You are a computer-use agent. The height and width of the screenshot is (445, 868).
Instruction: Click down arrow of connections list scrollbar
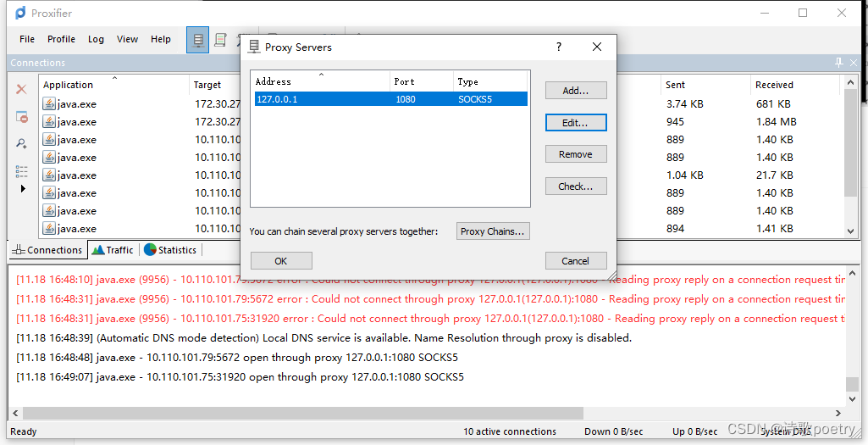pos(851,231)
